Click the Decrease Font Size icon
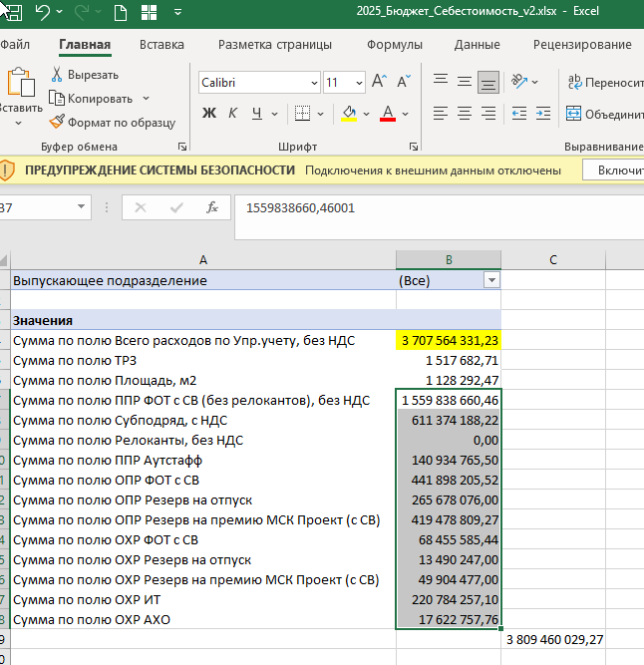Viewport: 644px width, 665px height. click(x=402, y=82)
